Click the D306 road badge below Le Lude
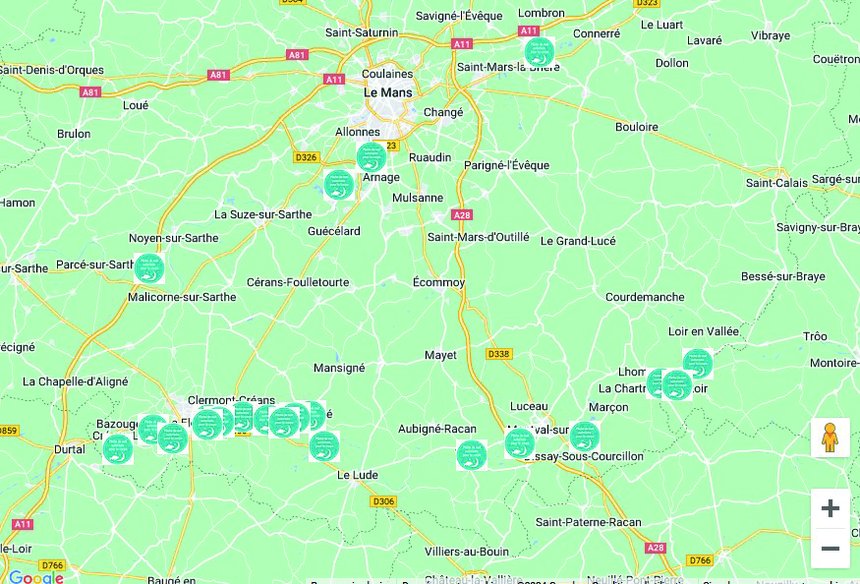 click(383, 501)
